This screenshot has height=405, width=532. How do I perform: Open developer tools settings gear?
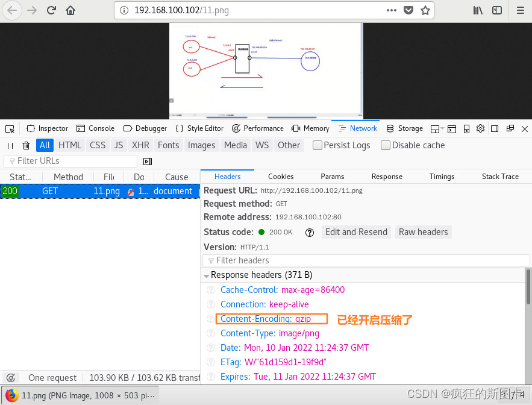pyautogui.click(x=480, y=128)
